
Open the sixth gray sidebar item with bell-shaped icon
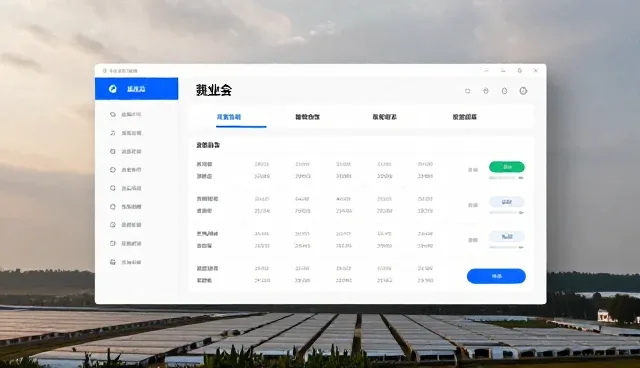[126, 207]
